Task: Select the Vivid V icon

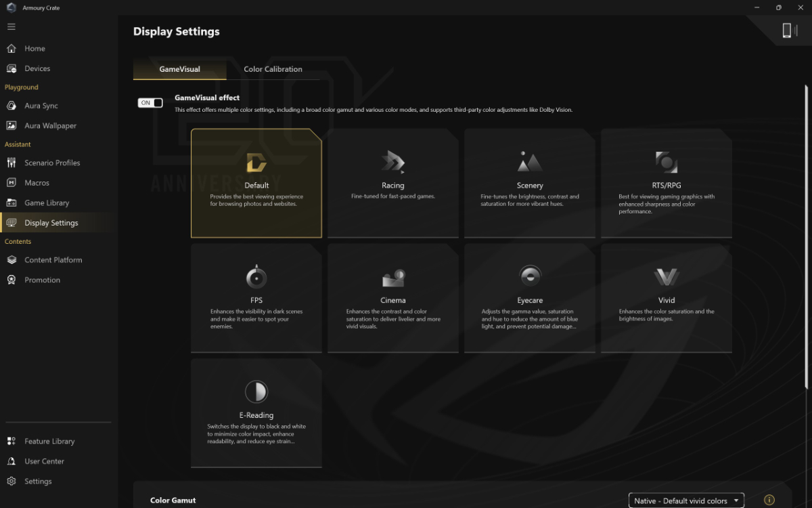Action: tap(667, 277)
